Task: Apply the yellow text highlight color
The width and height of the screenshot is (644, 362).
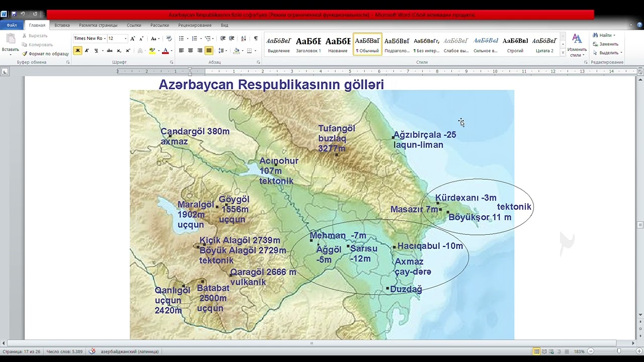Action: pos(152,50)
